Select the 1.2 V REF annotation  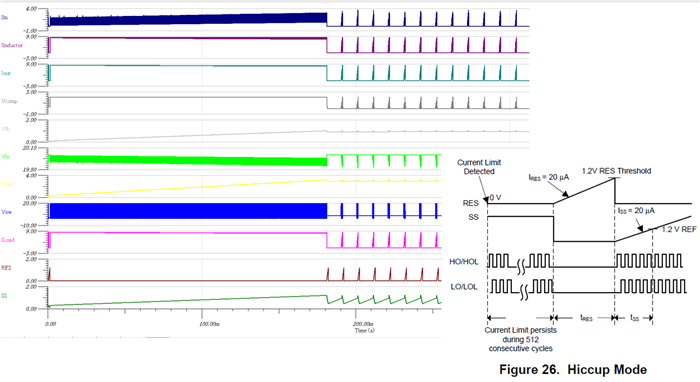(x=679, y=229)
